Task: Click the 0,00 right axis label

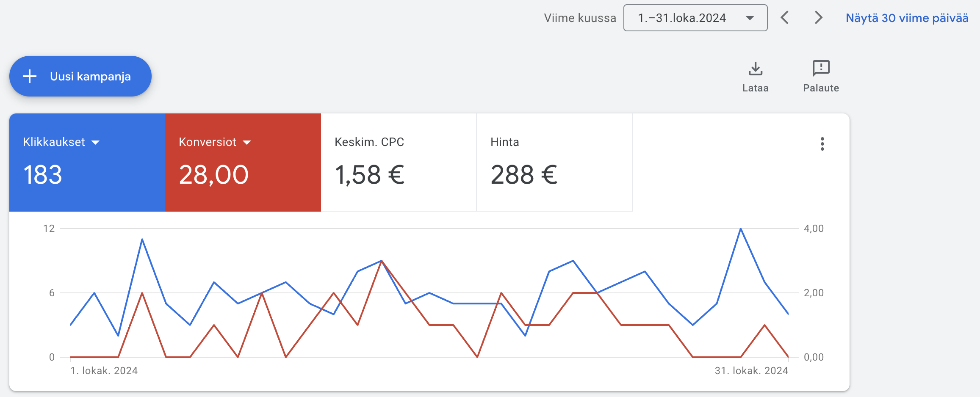Action: [814, 357]
